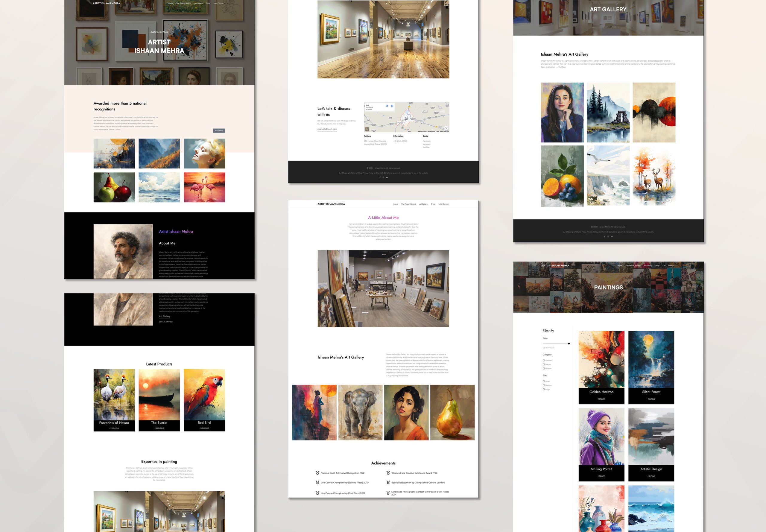
Task: Click the example@mail.com email link
Action: click(327, 129)
